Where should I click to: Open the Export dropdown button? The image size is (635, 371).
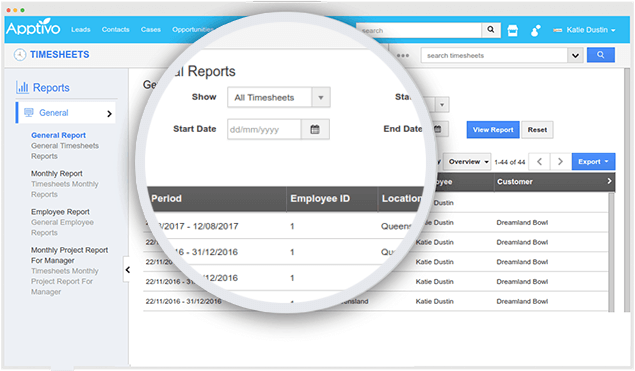(593, 162)
